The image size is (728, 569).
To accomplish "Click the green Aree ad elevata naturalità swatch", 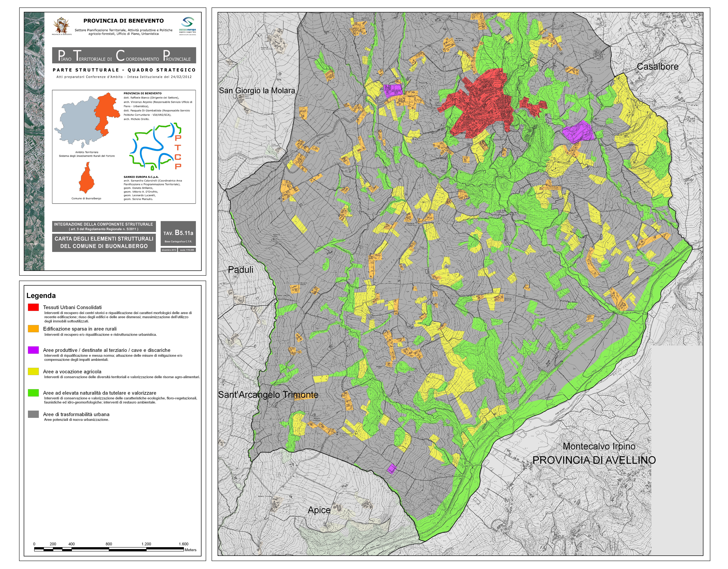I will [x=33, y=393].
